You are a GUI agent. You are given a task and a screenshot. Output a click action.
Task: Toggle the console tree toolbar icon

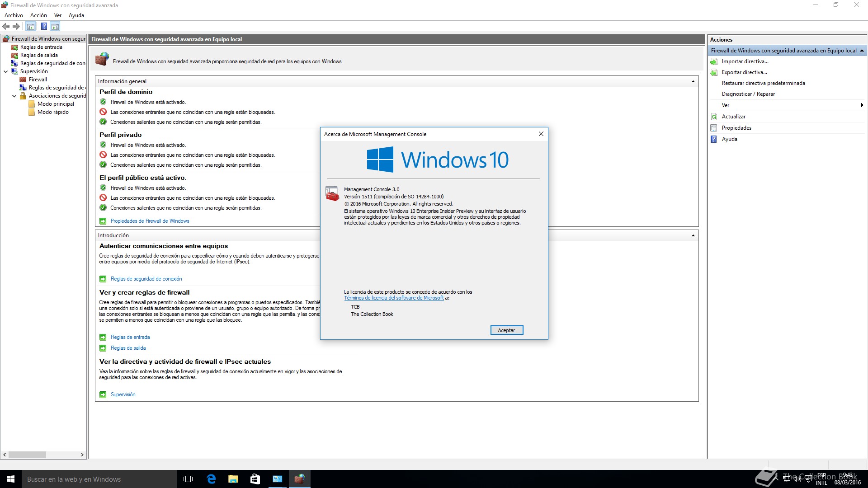(x=31, y=26)
